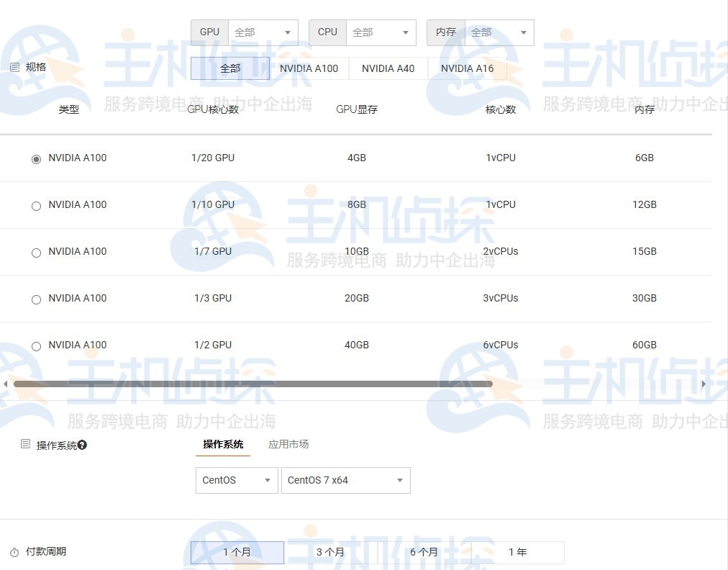Viewport: 728px width, 570px height.
Task: Select the 3 个月 payment period
Action: [x=330, y=552]
